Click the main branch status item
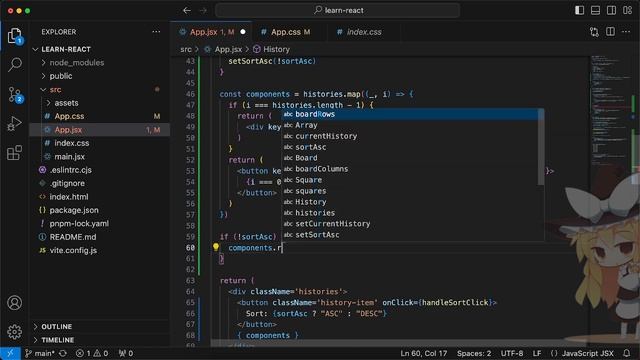Image resolution: width=640 pixels, height=360 pixels. point(40,353)
